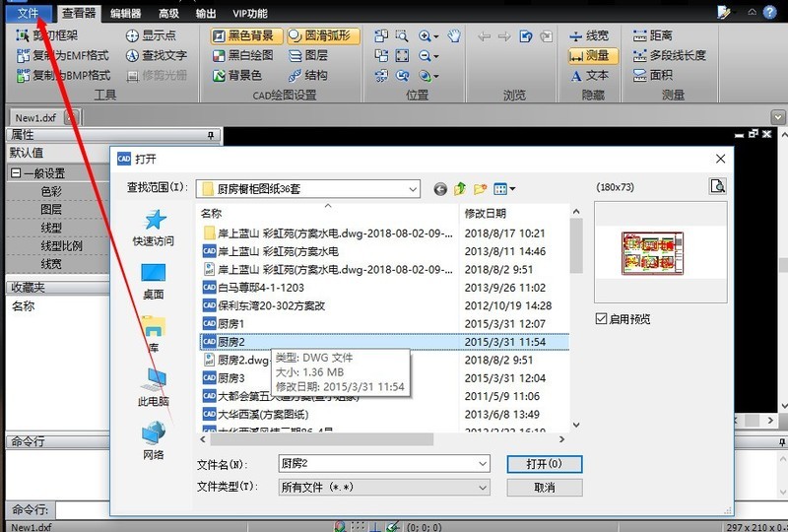
Task: Expand the 查找范围 folder dropdown
Action: click(411, 188)
